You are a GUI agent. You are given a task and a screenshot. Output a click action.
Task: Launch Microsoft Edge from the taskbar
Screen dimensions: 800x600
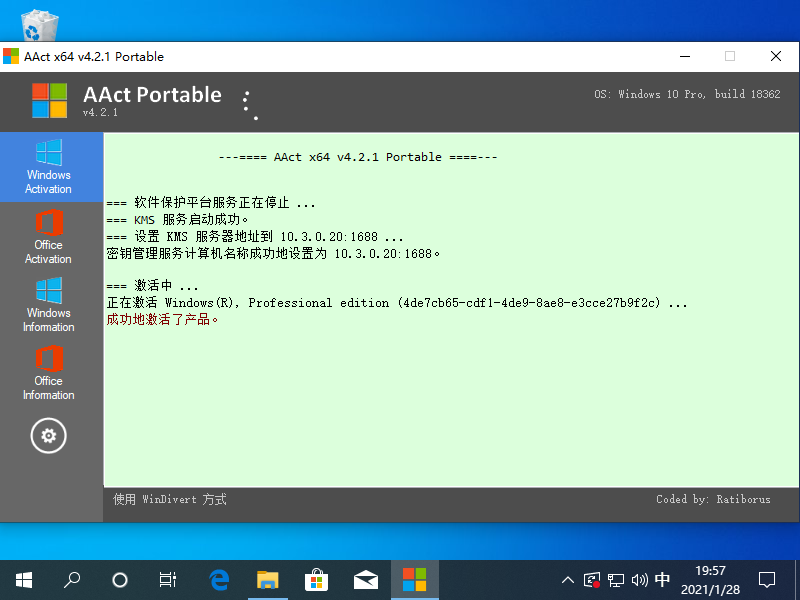[x=219, y=579]
